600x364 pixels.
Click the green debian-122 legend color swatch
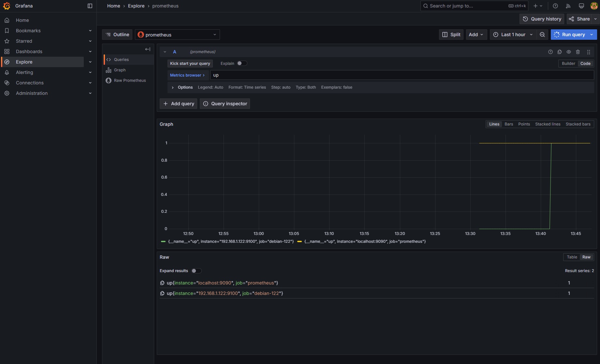[x=163, y=241]
